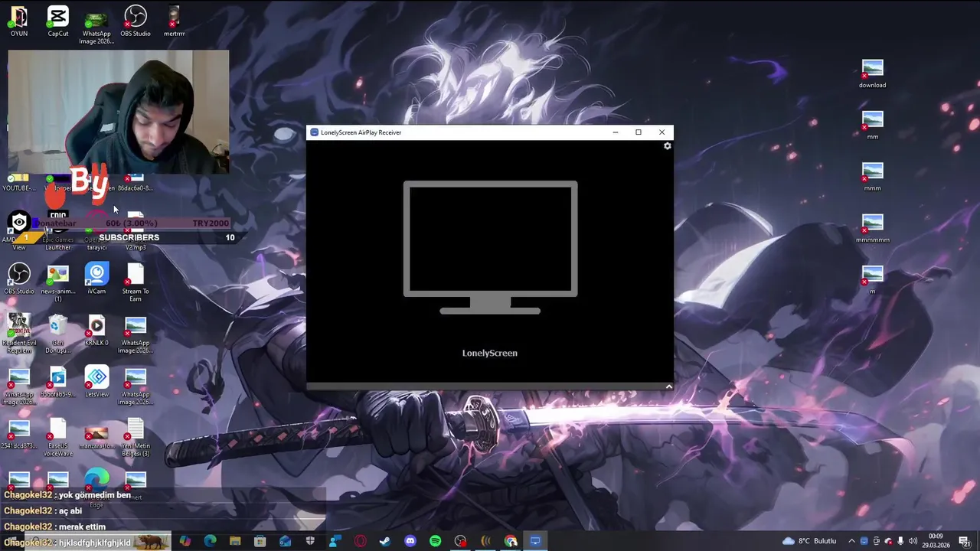This screenshot has width=980, height=551.
Task: Open Spotify from the taskbar
Action: click(435, 541)
